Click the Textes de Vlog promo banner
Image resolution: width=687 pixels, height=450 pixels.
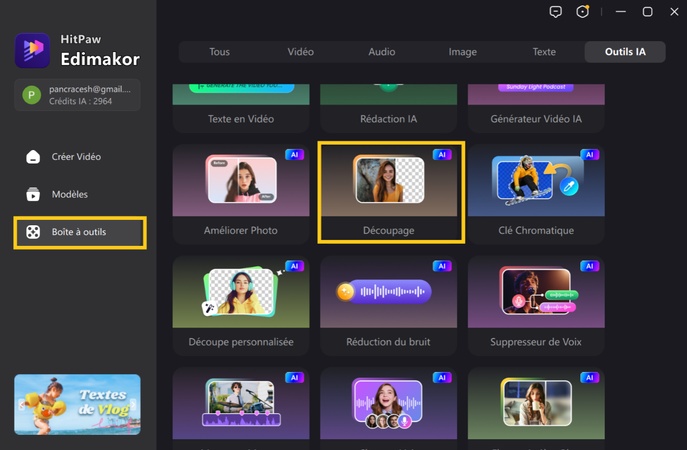[78, 404]
